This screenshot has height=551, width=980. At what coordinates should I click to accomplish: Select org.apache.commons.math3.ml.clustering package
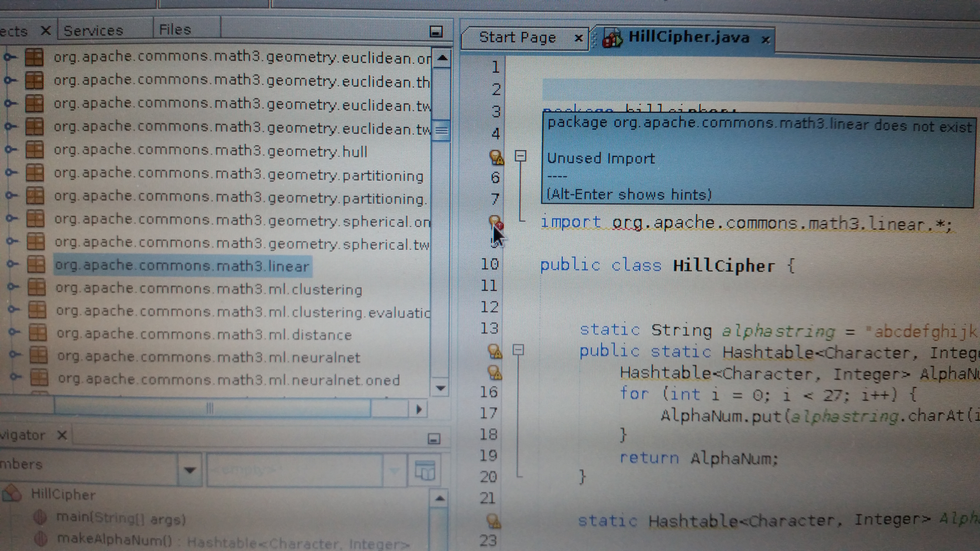pos(209,289)
